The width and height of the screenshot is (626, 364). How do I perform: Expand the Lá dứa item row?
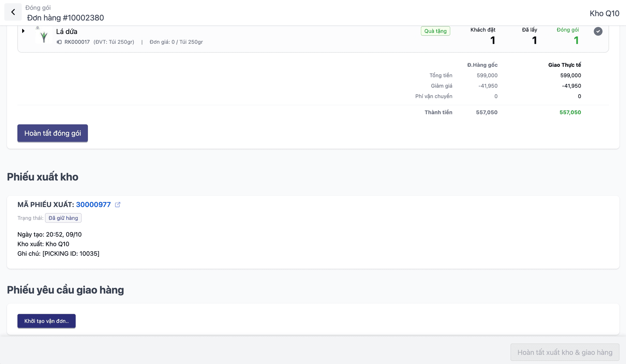click(x=23, y=31)
